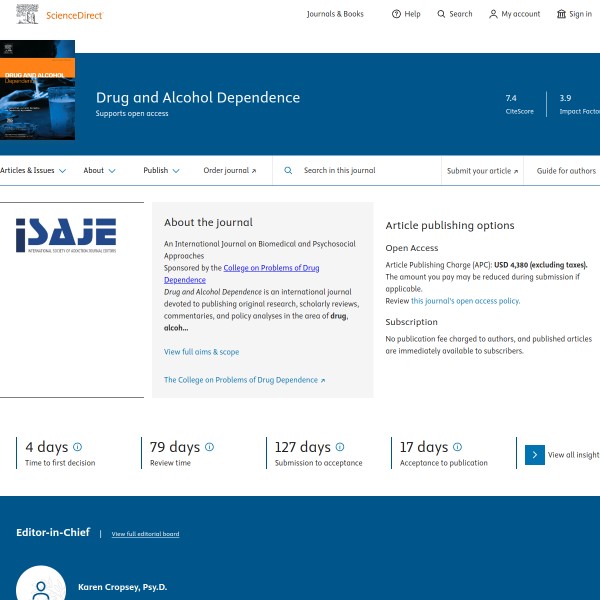Image resolution: width=600 pixels, height=600 pixels.
Task: Click info icon beside 4 days
Action: click(x=78, y=447)
